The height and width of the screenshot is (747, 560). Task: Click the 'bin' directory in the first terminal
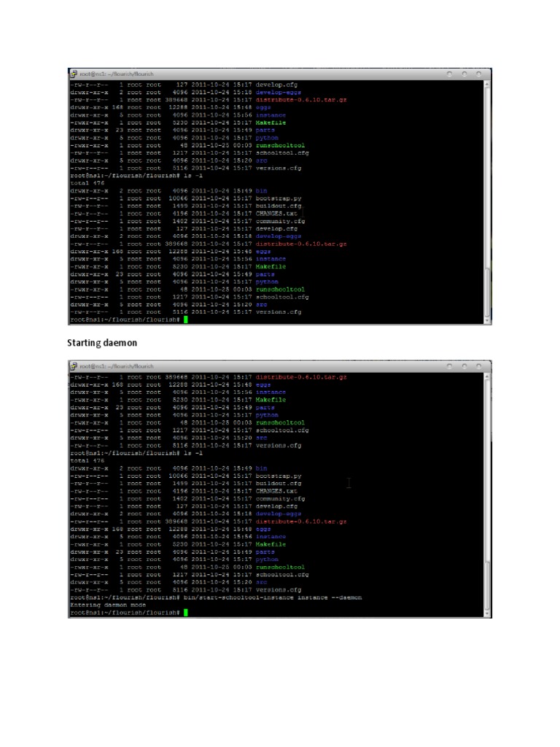262,190
